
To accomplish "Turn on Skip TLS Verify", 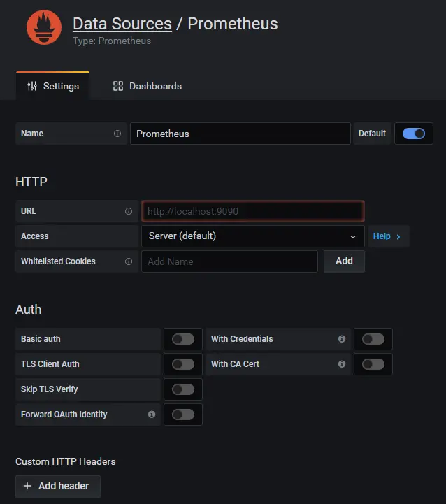I will tap(182, 389).
